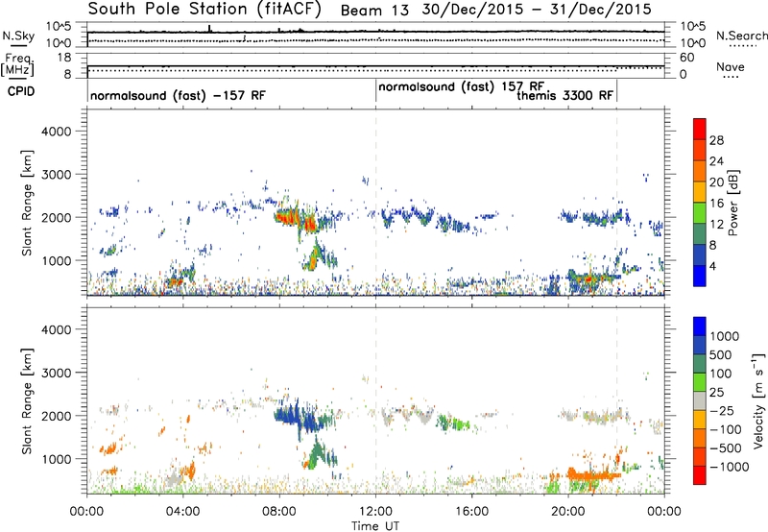The width and height of the screenshot is (768, 532).
Task: Click the 'Freq. [MHz]' axis label
Action: coord(18,65)
